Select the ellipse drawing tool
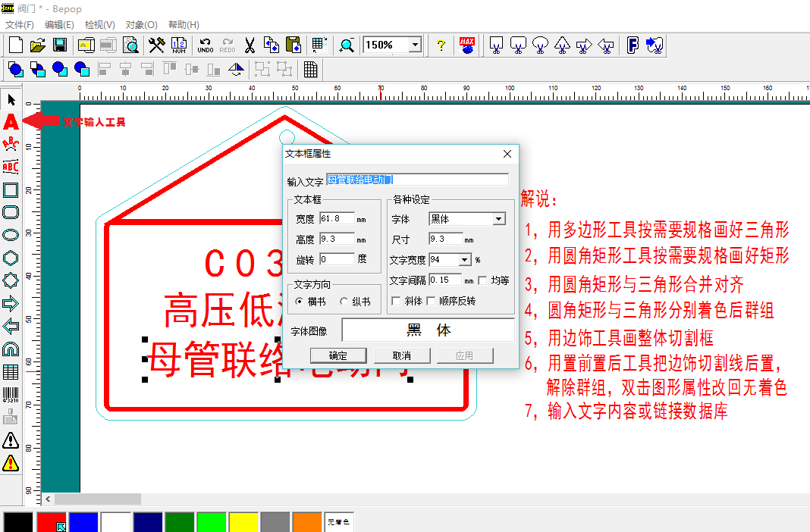 click(11, 235)
